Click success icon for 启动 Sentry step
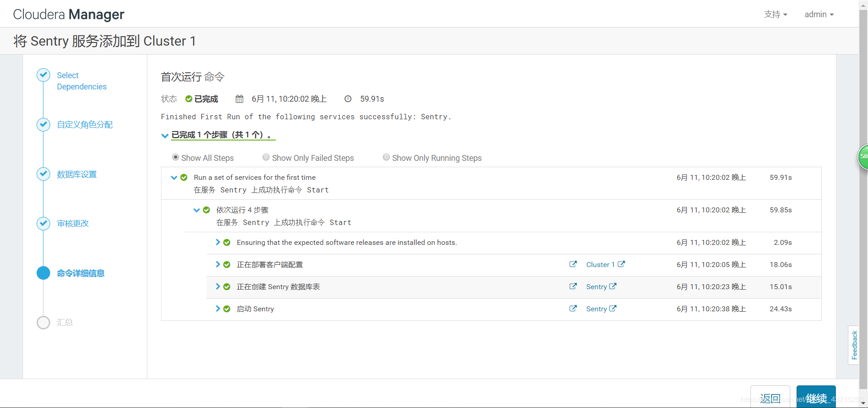The width and height of the screenshot is (868, 408). pos(227,309)
